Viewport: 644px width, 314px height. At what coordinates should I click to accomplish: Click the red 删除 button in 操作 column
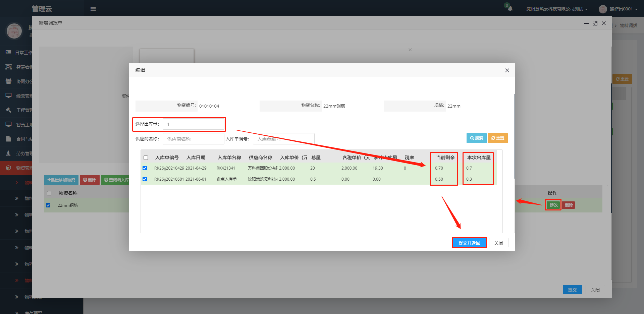point(569,205)
